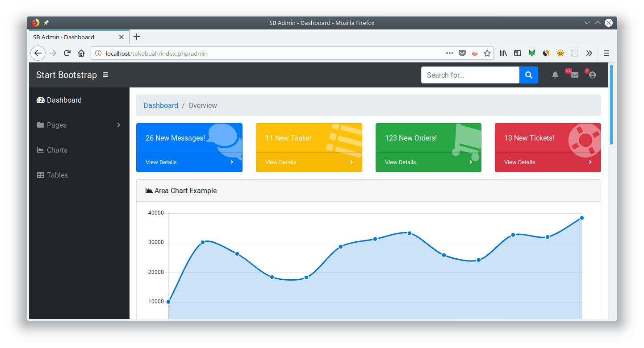Open the user account icon
The width and height of the screenshot is (644, 348).
point(592,75)
